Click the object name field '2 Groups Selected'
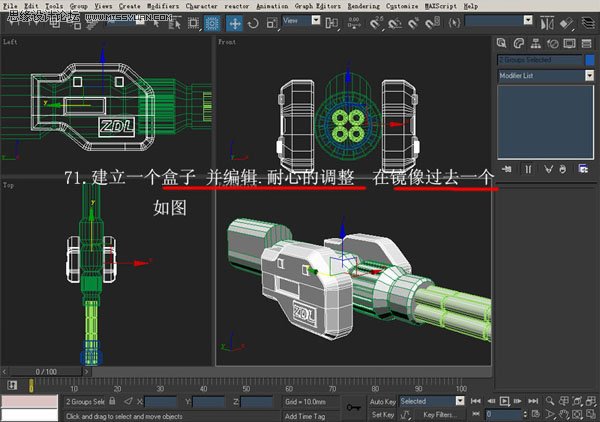The width and height of the screenshot is (600, 422). [539, 60]
